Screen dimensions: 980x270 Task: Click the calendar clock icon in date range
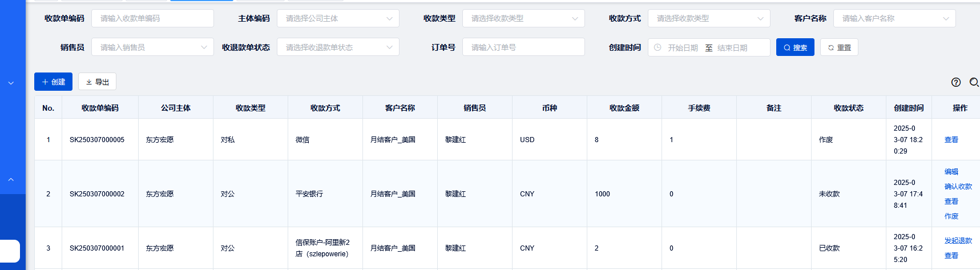click(x=658, y=47)
